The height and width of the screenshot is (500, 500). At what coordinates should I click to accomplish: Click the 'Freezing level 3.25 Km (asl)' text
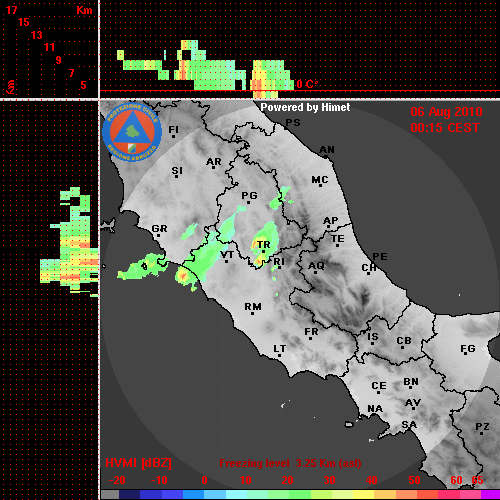[290, 463]
